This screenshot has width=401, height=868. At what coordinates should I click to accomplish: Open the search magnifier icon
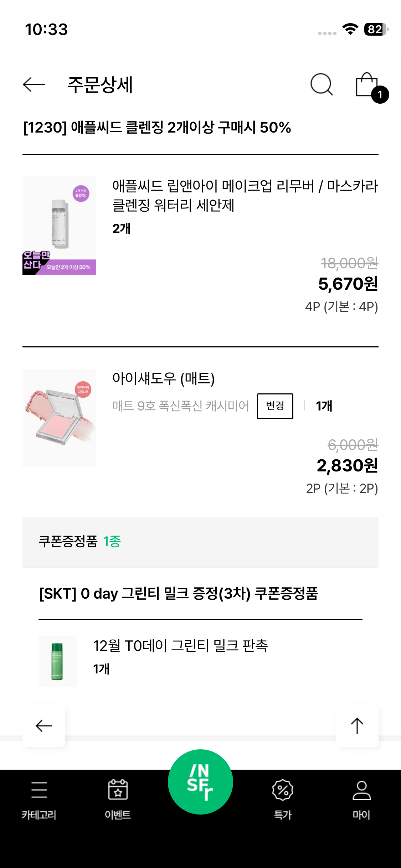(322, 85)
